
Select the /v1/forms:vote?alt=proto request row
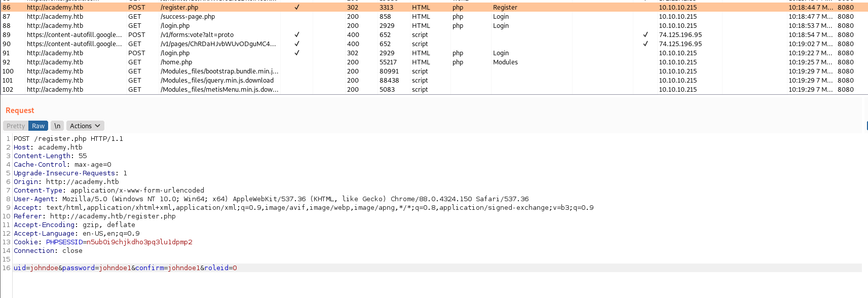[197, 35]
